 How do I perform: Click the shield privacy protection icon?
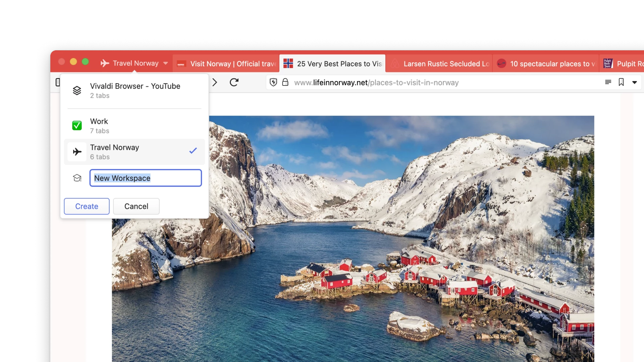[x=273, y=82]
